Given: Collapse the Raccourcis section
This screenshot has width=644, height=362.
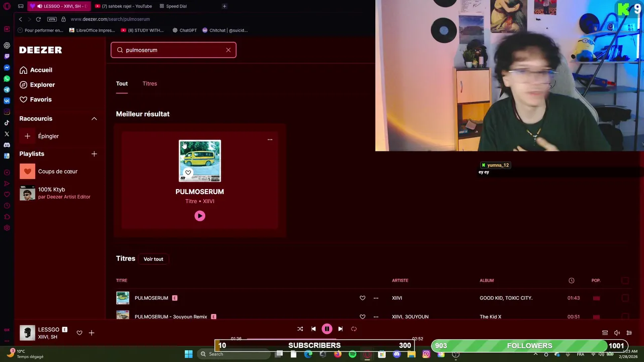Looking at the screenshot, I should (94, 119).
